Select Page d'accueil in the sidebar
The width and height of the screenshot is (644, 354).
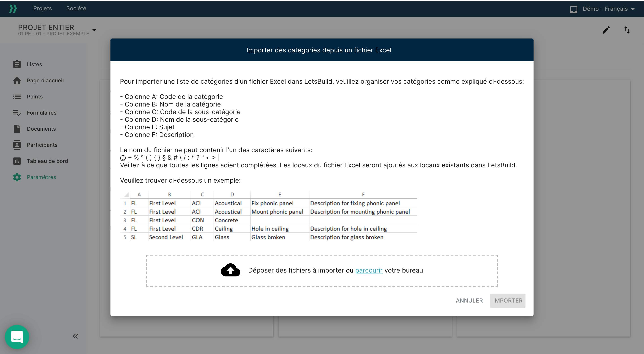[45, 81]
